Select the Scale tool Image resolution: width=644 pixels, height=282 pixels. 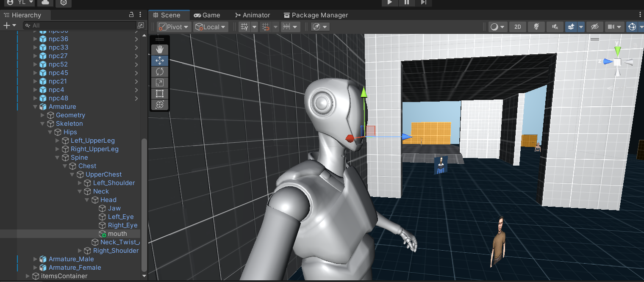pos(160,83)
